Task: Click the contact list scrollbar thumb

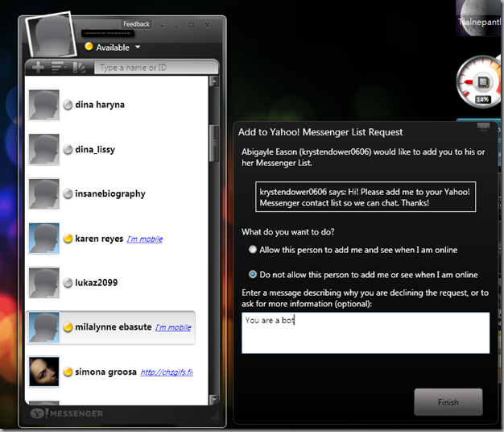Action: pos(213,143)
